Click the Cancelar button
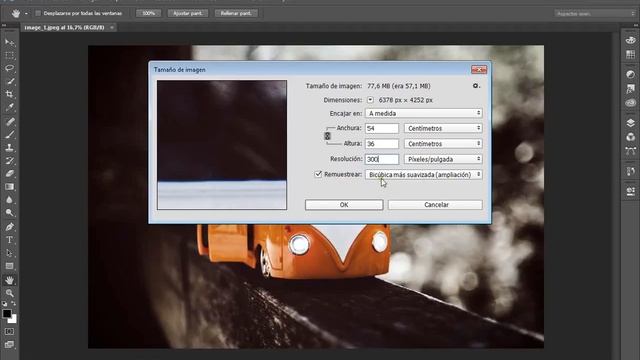 (x=436, y=204)
